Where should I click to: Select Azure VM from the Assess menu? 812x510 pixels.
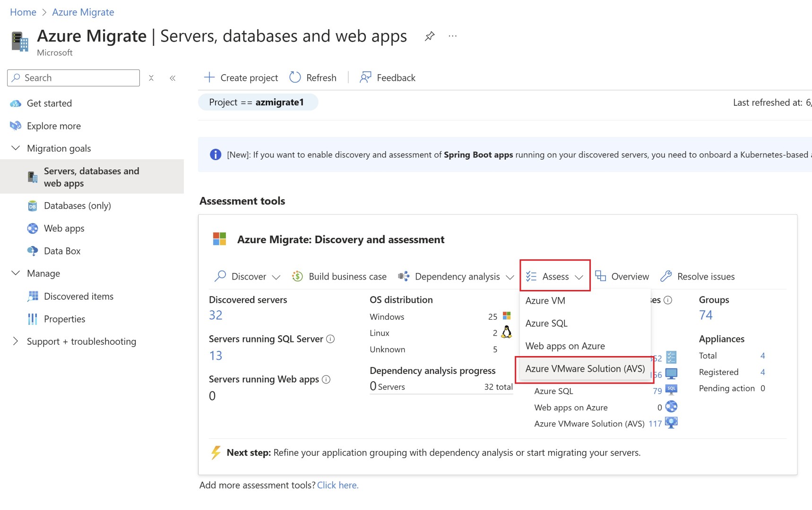[x=585, y=301]
